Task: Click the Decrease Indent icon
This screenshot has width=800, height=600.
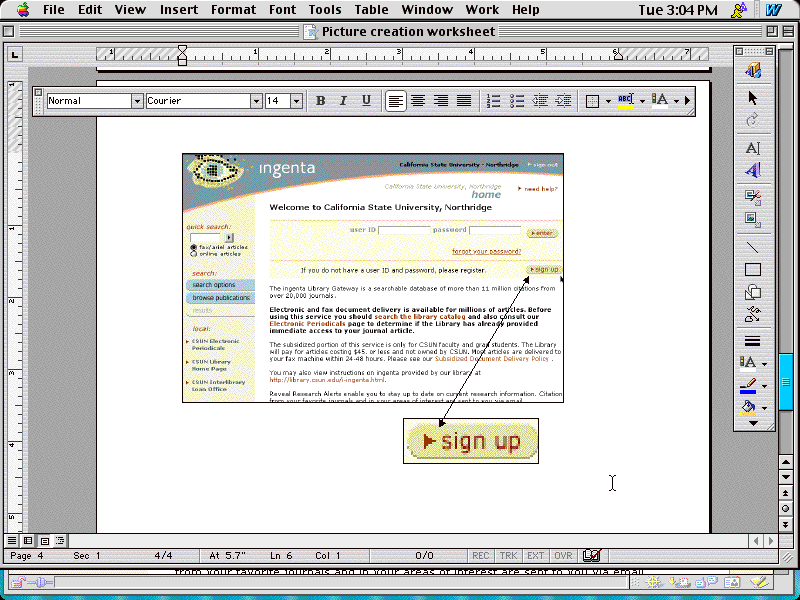Action: click(x=540, y=101)
